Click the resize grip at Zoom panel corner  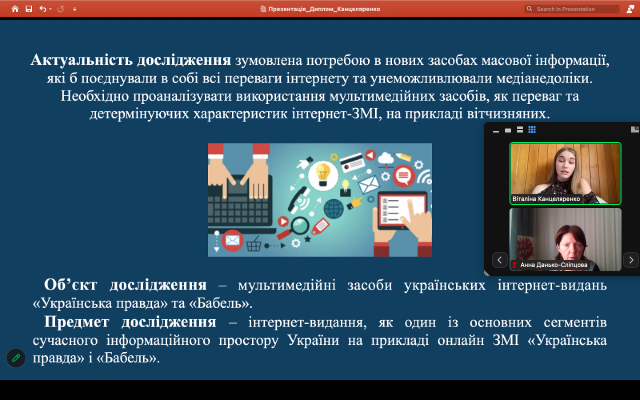pos(487,273)
